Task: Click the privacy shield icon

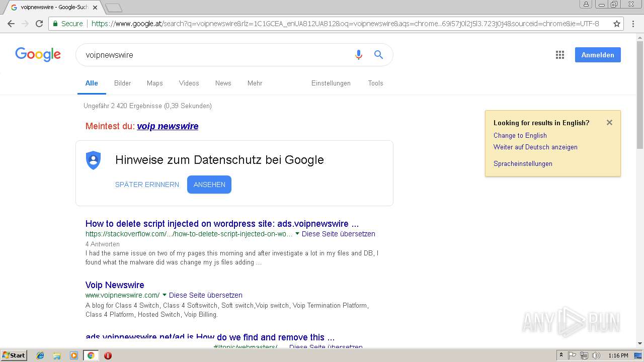Action: click(x=93, y=160)
